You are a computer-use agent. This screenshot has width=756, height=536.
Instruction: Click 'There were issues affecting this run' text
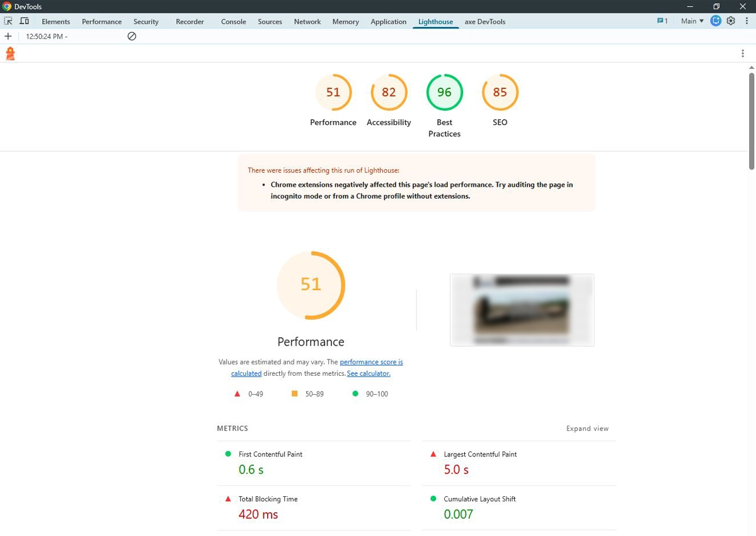click(x=323, y=170)
